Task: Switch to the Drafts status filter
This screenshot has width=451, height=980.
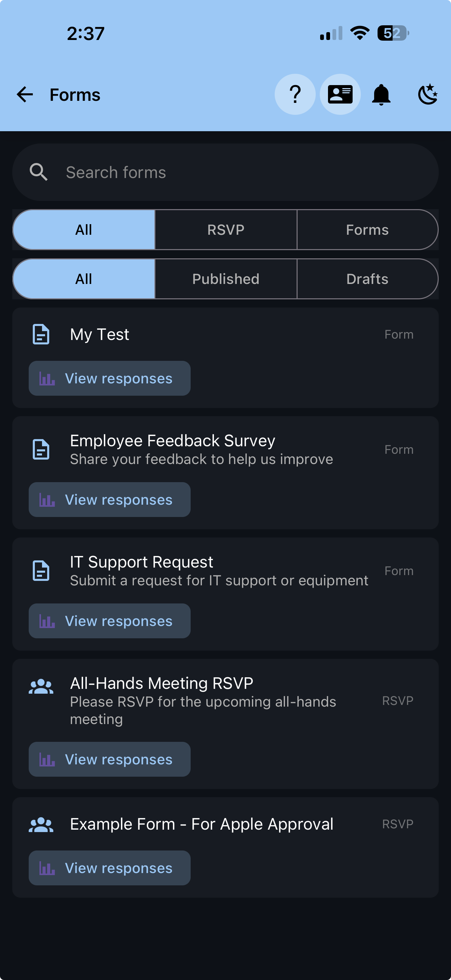Action: click(x=367, y=279)
